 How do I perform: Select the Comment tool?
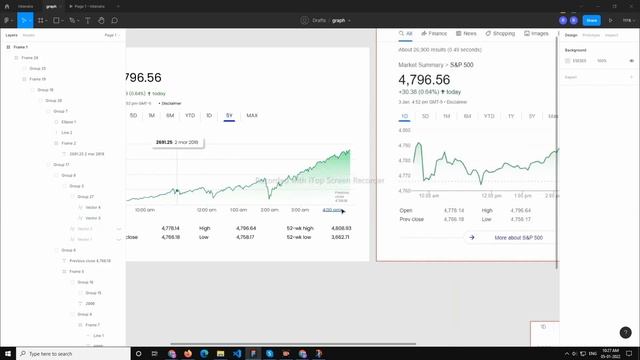point(115,20)
